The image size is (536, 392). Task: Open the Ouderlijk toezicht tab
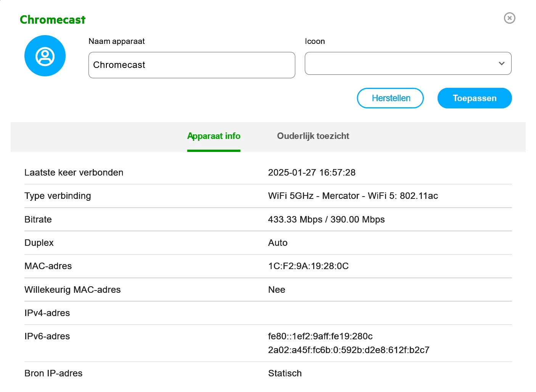point(313,136)
